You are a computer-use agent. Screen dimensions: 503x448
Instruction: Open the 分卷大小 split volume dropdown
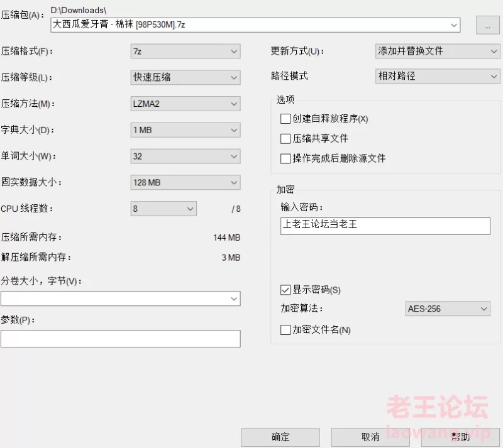pos(121,298)
